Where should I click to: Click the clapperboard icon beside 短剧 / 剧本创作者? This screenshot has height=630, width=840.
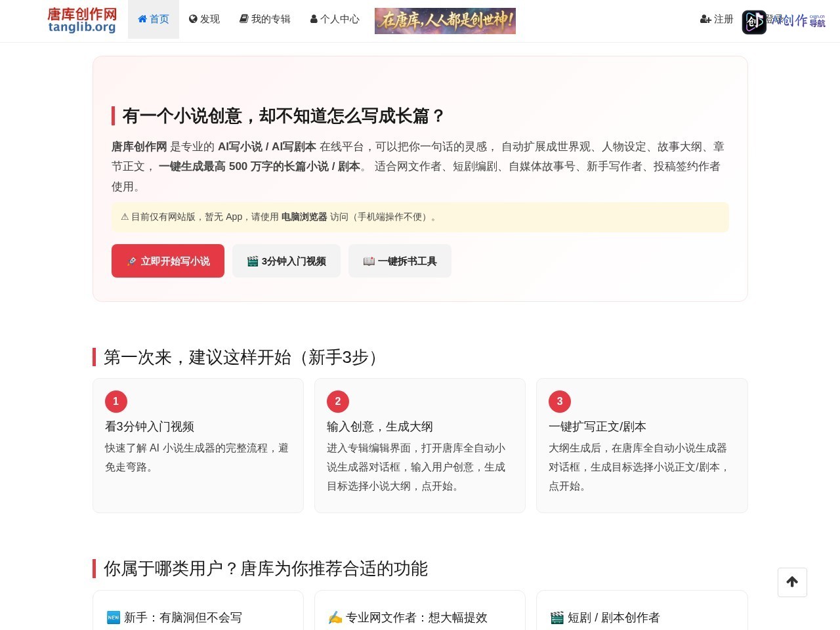click(557, 618)
